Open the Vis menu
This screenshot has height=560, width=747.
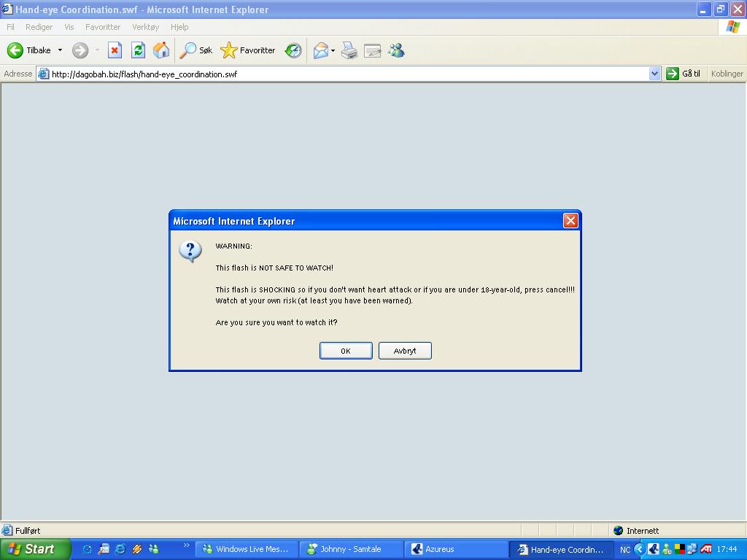(x=69, y=27)
